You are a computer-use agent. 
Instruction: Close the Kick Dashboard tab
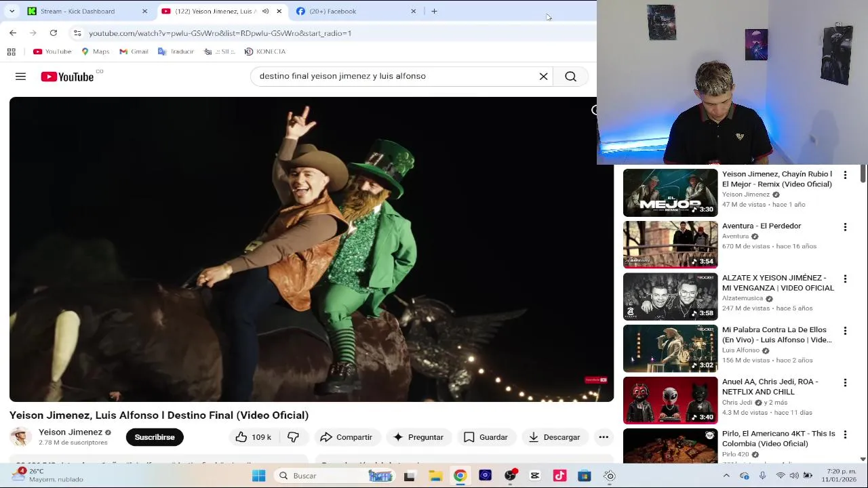coord(144,11)
